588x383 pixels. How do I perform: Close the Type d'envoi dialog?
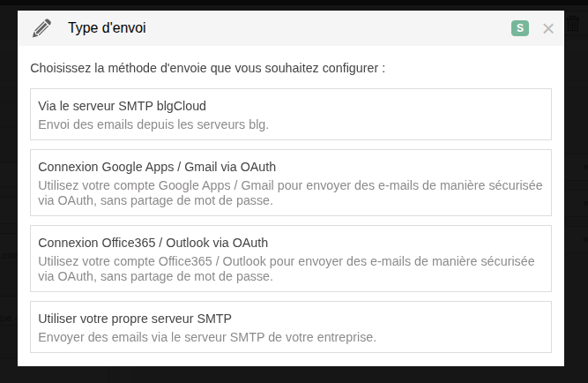click(548, 28)
